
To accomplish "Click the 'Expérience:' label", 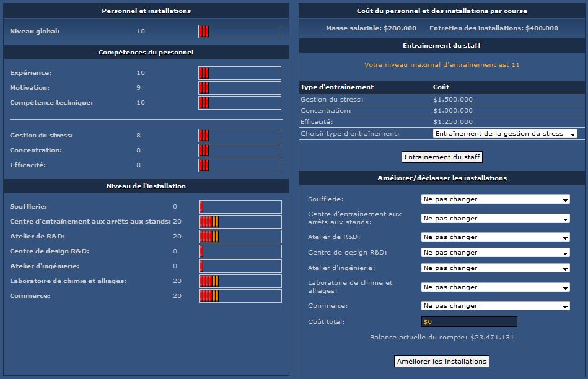I will click(30, 73).
